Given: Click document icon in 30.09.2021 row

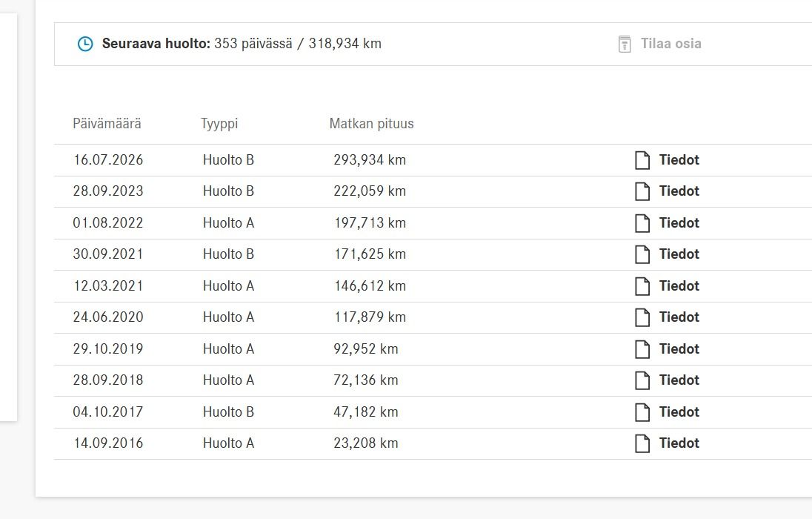Looking at the screenshot, I should (642, 254).
